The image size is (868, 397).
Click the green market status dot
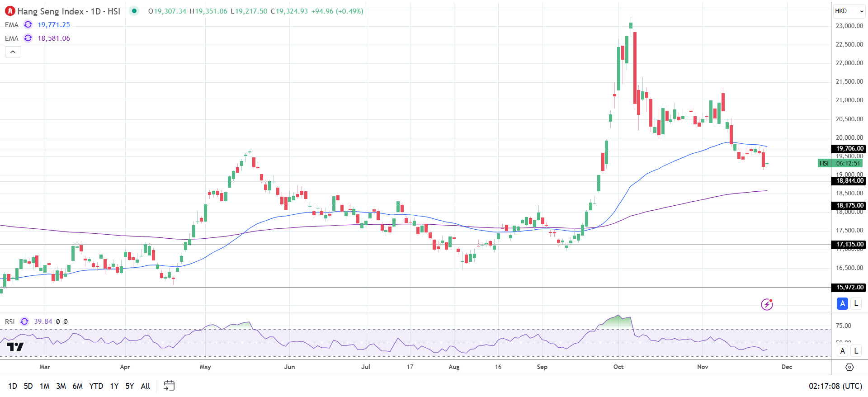(134, 11)
